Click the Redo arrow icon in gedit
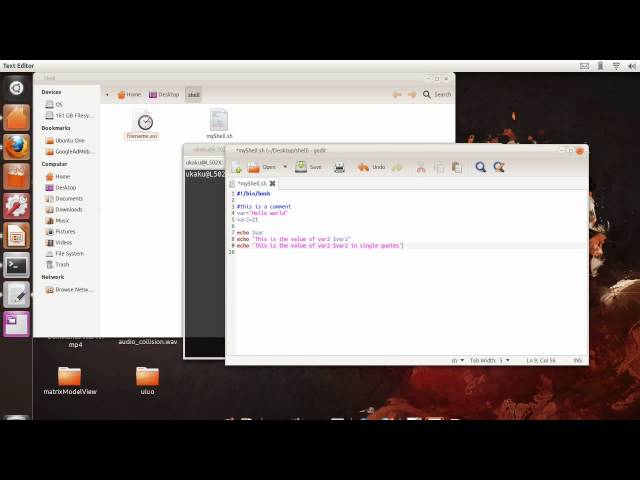 point(397,167)
